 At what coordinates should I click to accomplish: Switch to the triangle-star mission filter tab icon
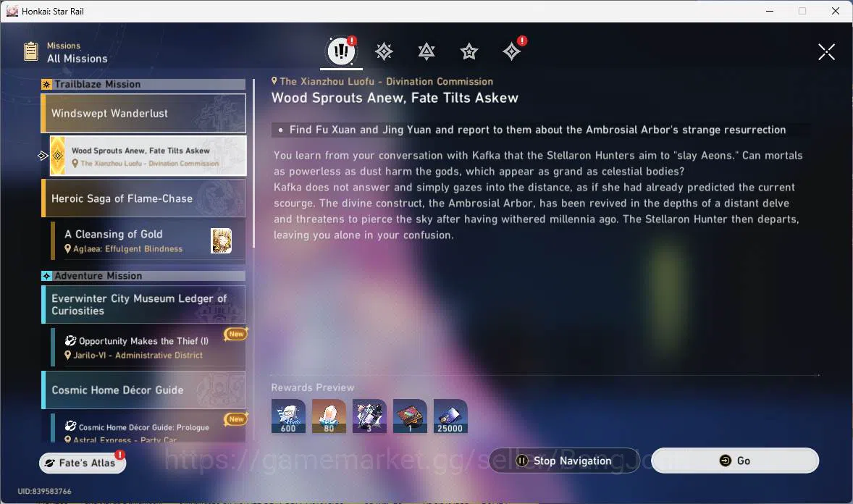[426, 51]
